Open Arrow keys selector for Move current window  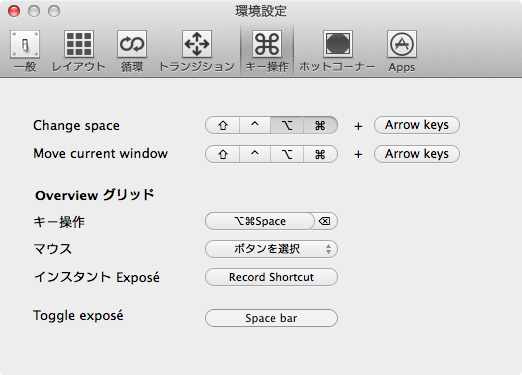pos(417,154)
